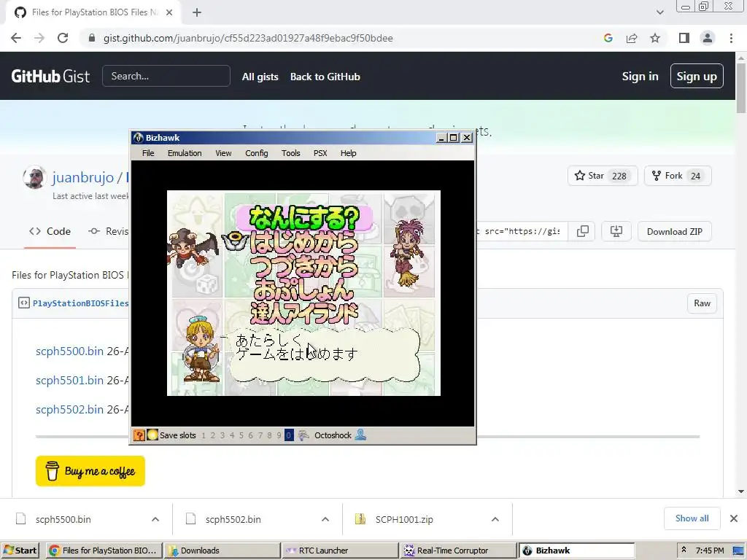Switch to the Code tab of gist

click(50, 231)
